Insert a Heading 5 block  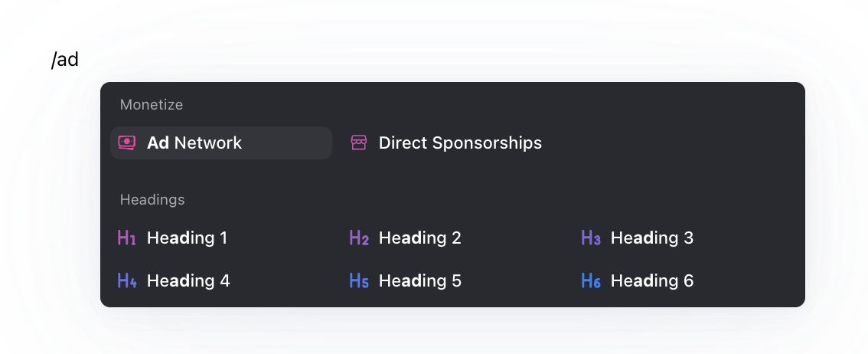(419, 281)
